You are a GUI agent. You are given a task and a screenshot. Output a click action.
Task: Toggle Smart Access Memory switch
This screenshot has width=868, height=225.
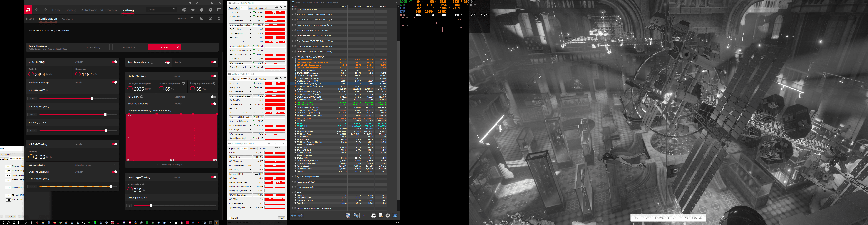[x=213, y=62]
